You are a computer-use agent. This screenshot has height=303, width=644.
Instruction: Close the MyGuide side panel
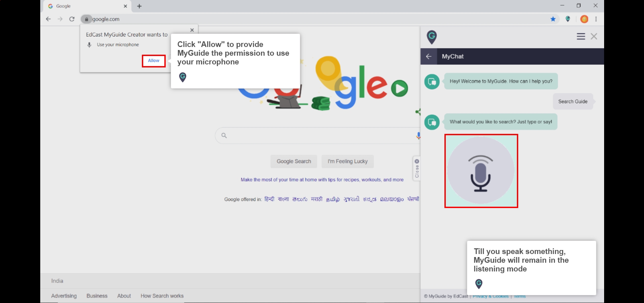click(594, 36)
